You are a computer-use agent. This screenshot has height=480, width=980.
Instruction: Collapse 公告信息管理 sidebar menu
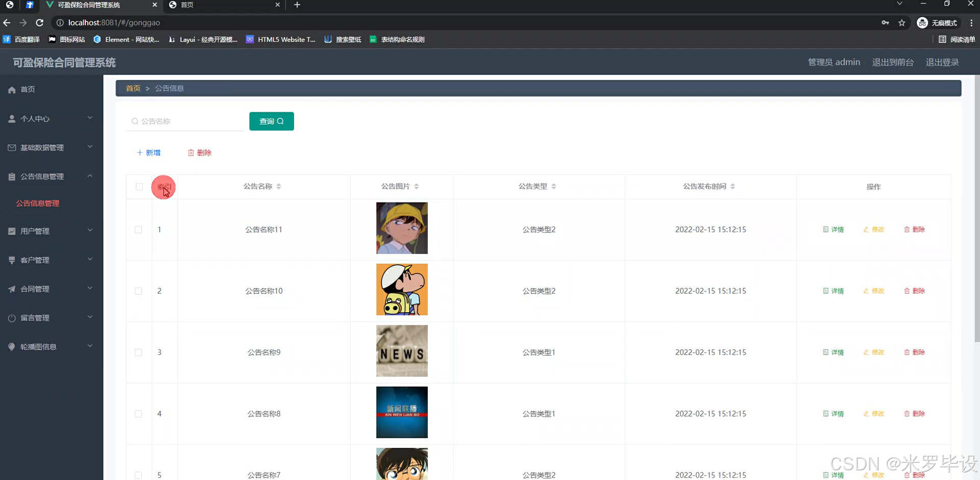(51, 176)
